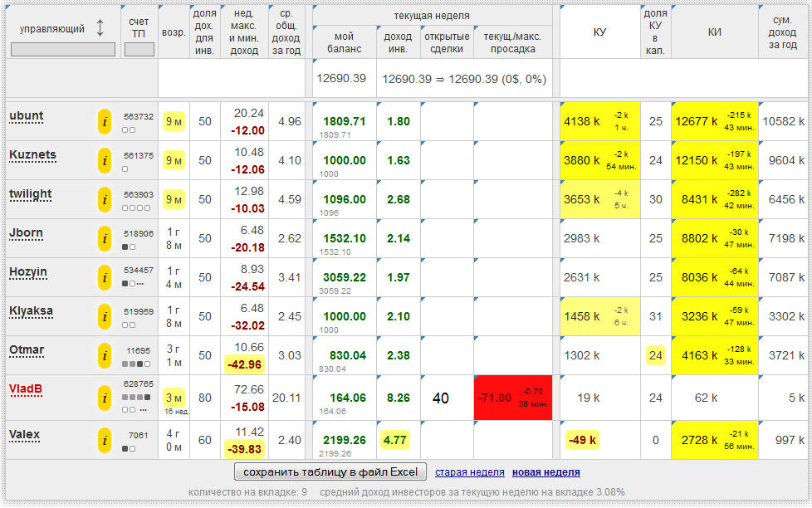Sort by мой баланс column header
Screen dimensions: 812x508
coord(344,42)
